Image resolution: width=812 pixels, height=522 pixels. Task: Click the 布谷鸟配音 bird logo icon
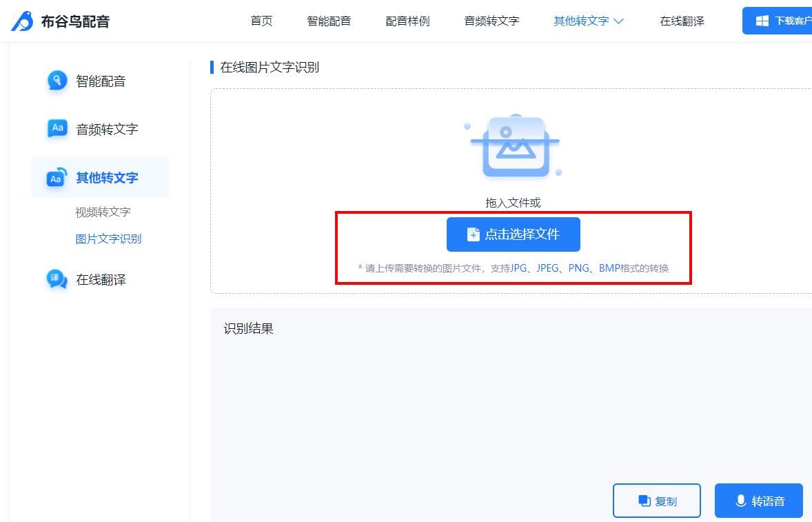22,21
